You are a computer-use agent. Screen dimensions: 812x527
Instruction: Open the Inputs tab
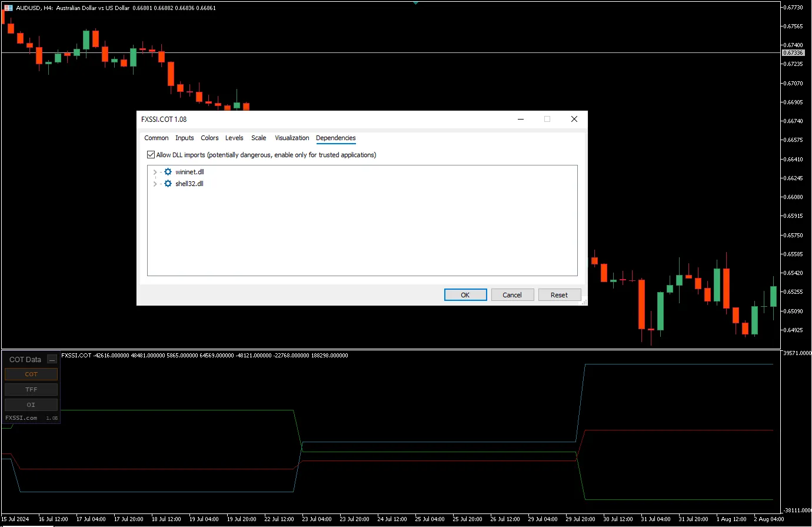tap(184, 138)
